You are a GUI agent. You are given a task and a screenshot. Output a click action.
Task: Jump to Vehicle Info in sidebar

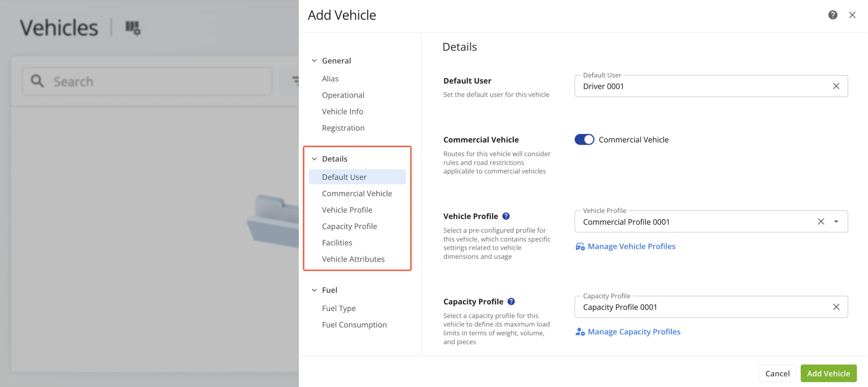(342, 111)
